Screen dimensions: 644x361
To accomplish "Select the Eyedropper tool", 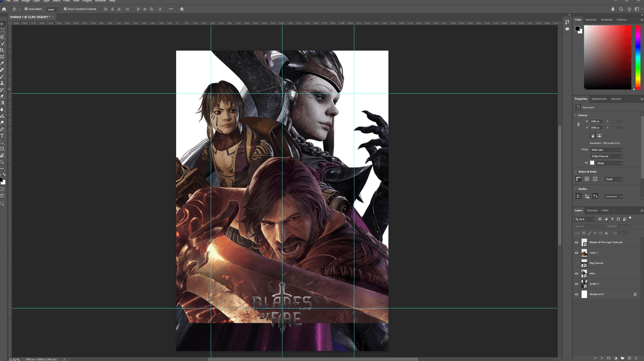I will 2,63.
